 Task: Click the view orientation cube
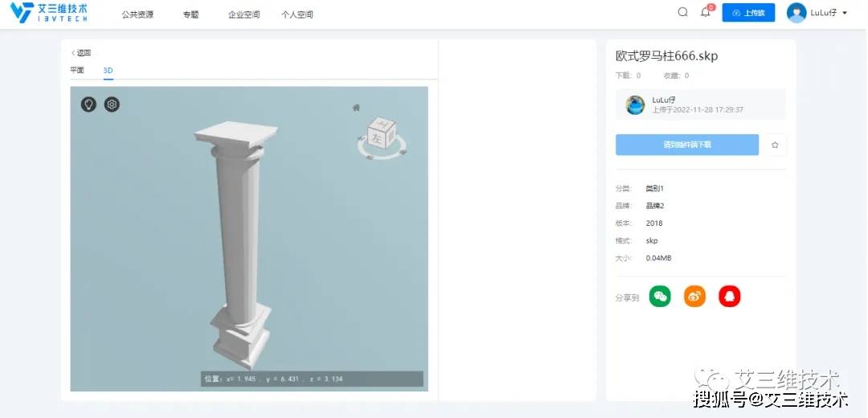[x=382, y=134]
